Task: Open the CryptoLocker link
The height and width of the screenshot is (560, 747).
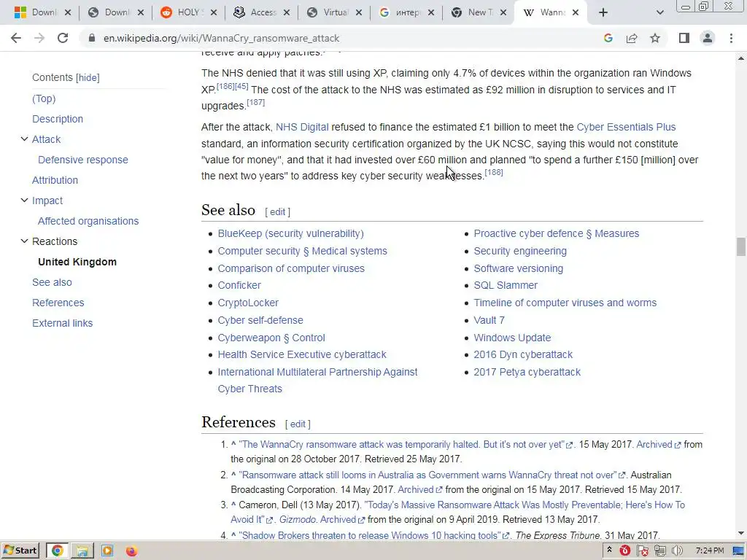Action: [248, 303]
